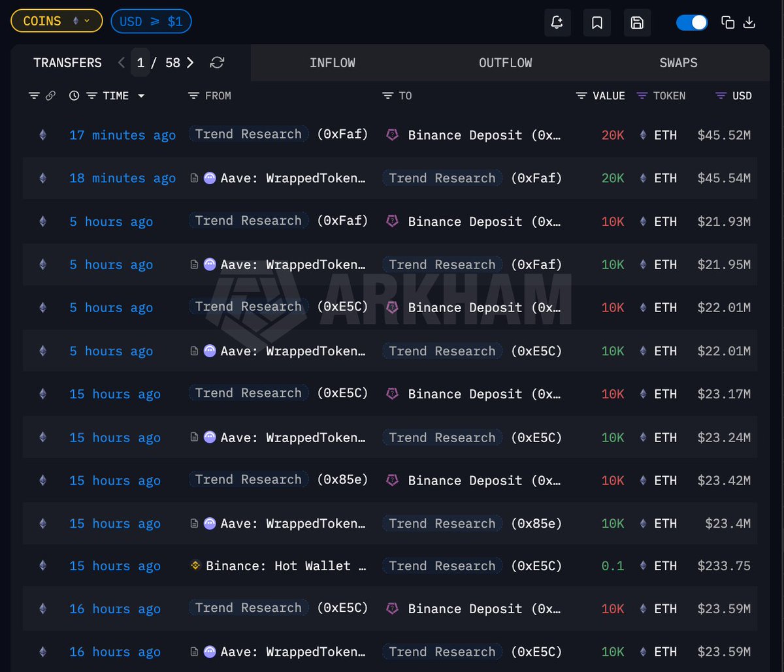784x672 pixels.
Task: Click the link chain icon in header
Action: point(50,96)
